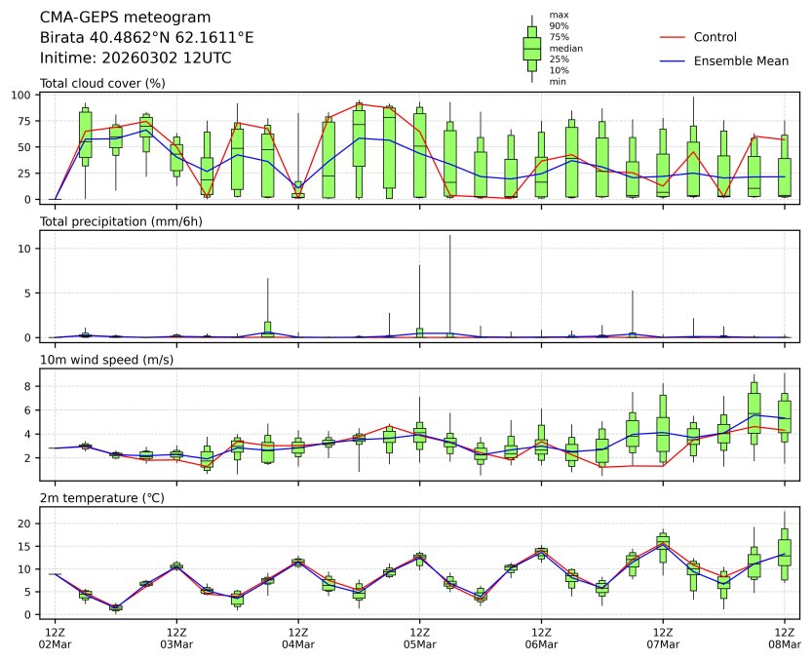This screenshot has width=812, height=661.
Task: Click the Total precipitation panel title
Action: (x=121, y=221)
